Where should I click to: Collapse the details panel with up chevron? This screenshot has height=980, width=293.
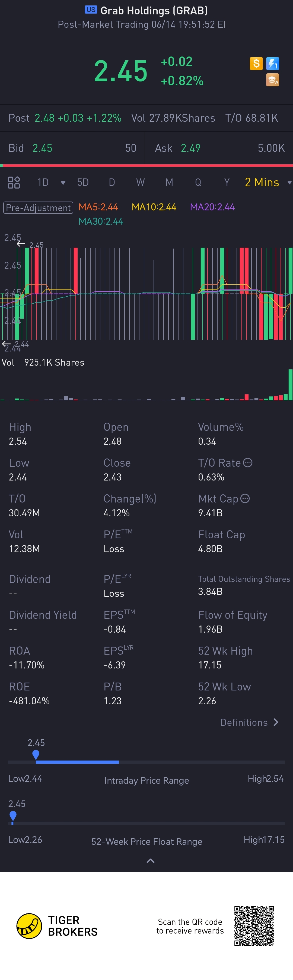point(151,861)
